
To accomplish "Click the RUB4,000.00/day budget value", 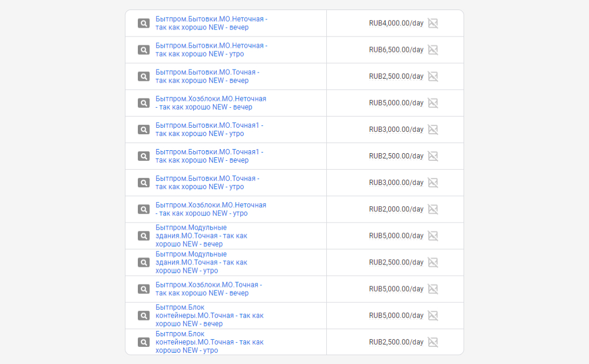I will point(396,24).
